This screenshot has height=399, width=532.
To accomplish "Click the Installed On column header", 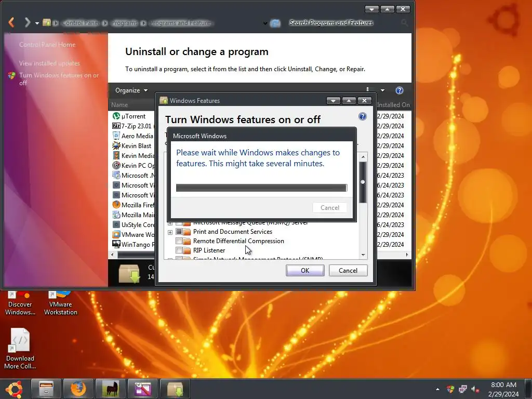I will click(x=393, y=105).
